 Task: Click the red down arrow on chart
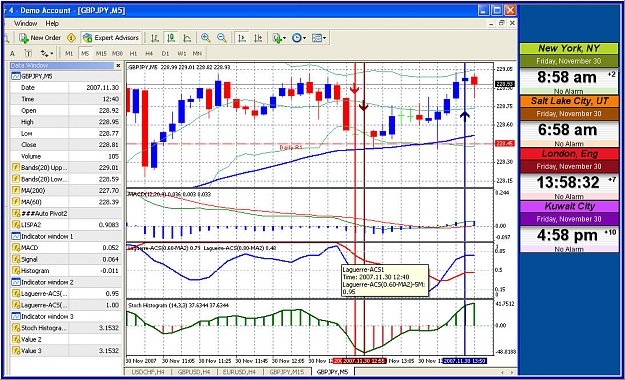click(354, 89)
